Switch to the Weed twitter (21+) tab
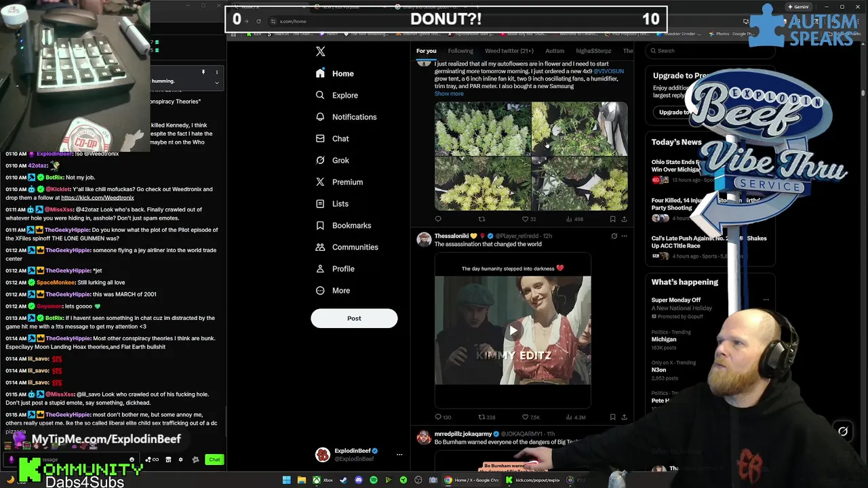 point(509,51)
